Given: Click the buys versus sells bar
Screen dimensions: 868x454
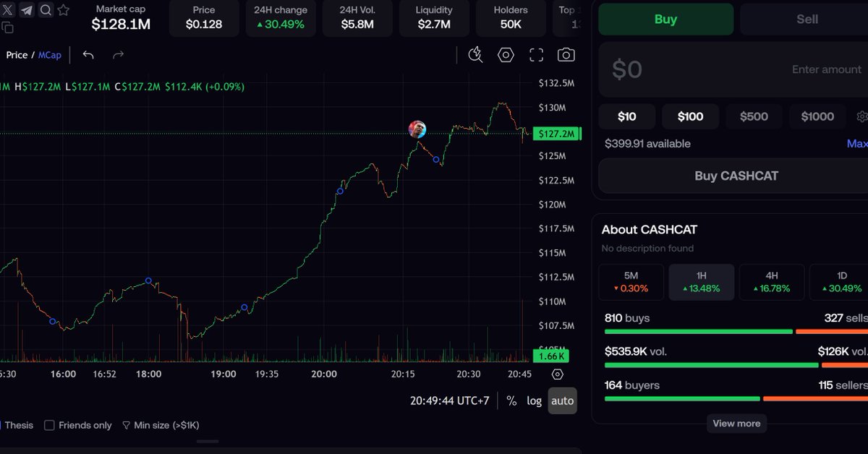Looking at the screenshot, I should pyautogui.click(x=736, y=332).
